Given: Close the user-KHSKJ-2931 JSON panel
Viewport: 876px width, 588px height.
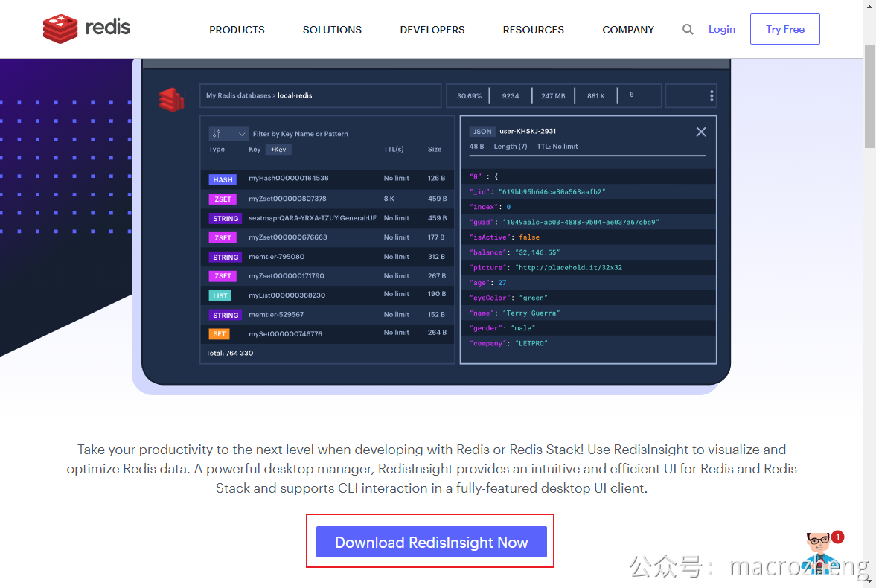Looking at the screenshot, I should coord(701,132).
